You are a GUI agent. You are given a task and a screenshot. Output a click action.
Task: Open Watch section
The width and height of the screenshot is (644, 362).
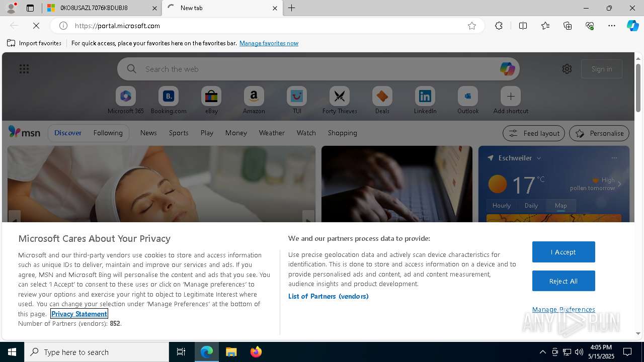[x=306, y=133]
